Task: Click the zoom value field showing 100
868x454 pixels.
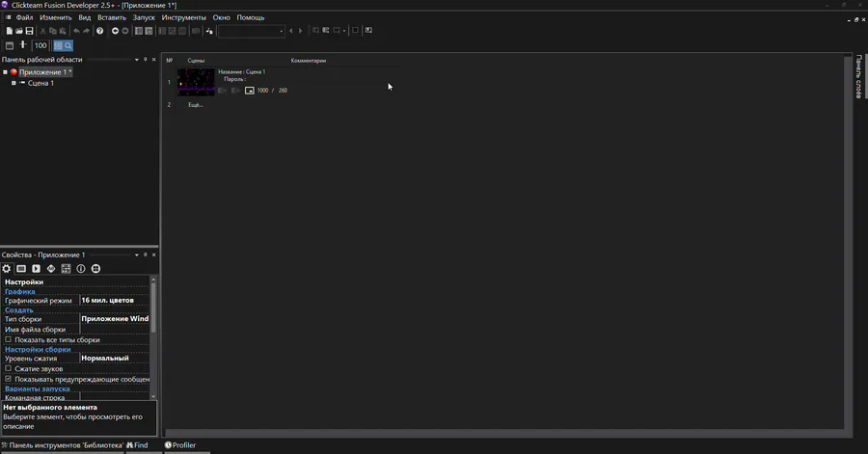Action: tap(41, 46)
